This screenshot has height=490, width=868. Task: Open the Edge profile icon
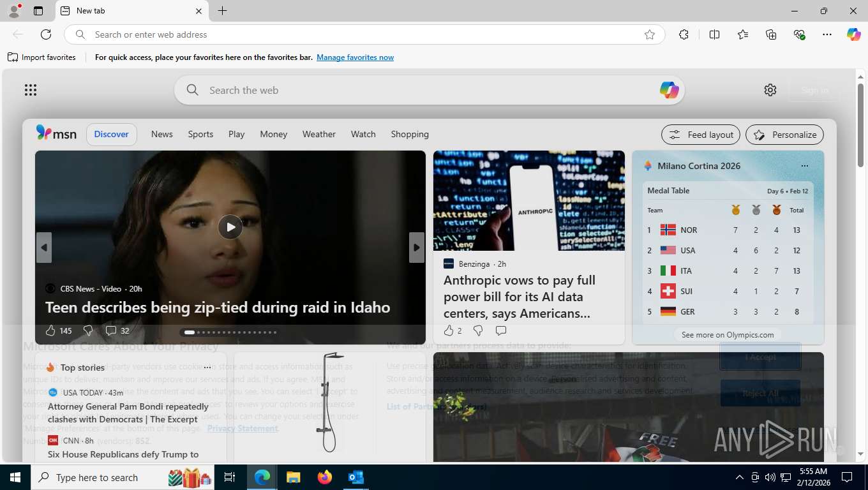click(x=13, y=10)
